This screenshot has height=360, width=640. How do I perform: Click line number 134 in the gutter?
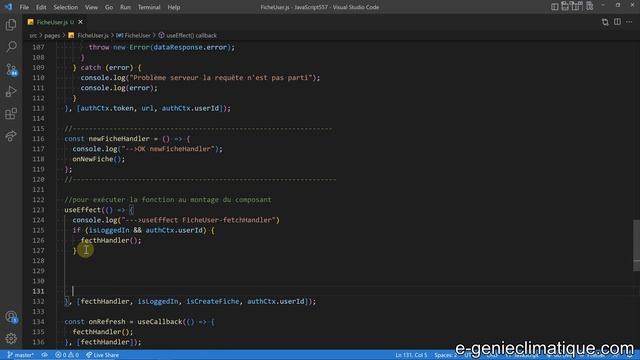tap(38, 322)
